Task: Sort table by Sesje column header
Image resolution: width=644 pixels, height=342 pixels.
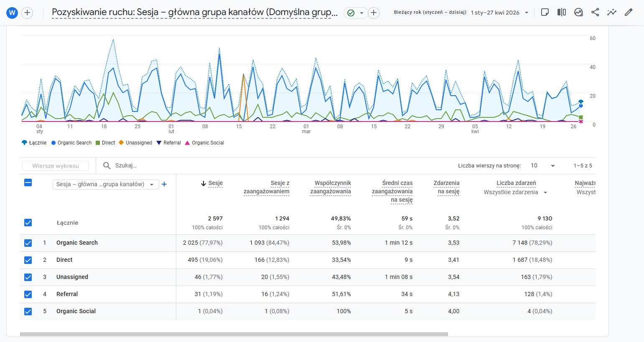Action: pos(215,183)
